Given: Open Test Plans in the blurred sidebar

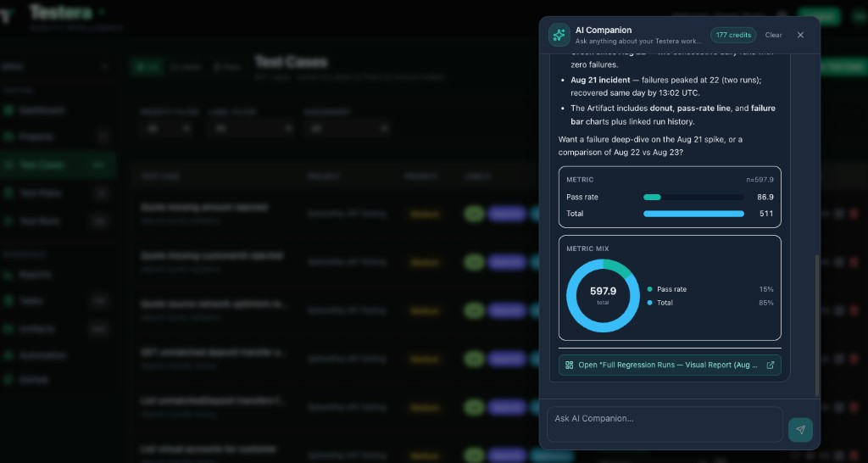Looking at the screenshot, I should pos(40,192).
